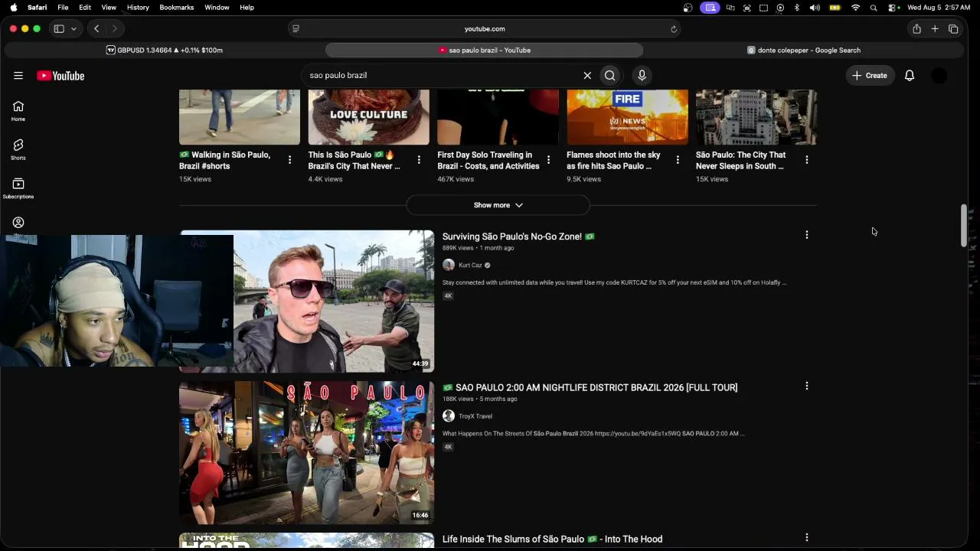
Task: Click the magnifying glass search button
Action: [609, 76]
